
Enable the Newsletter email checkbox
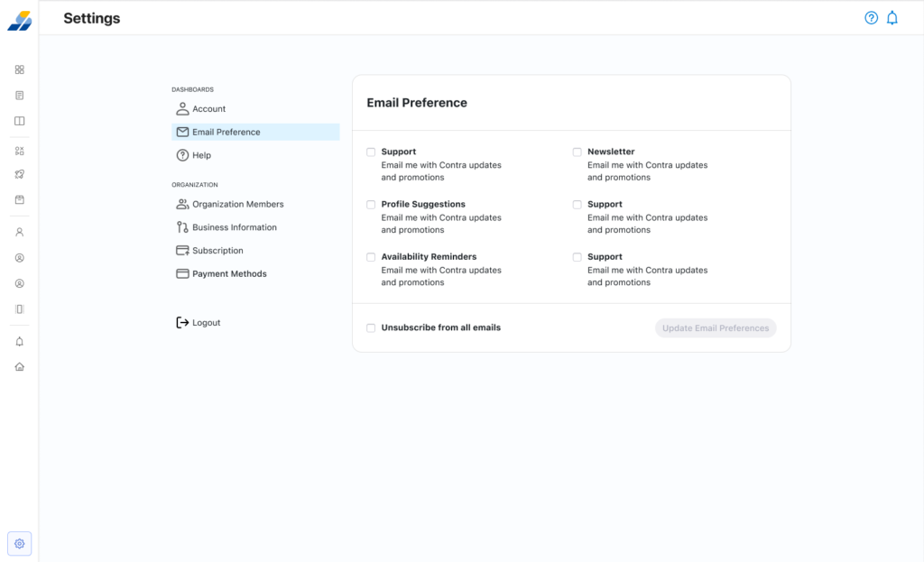click(577, 152)
